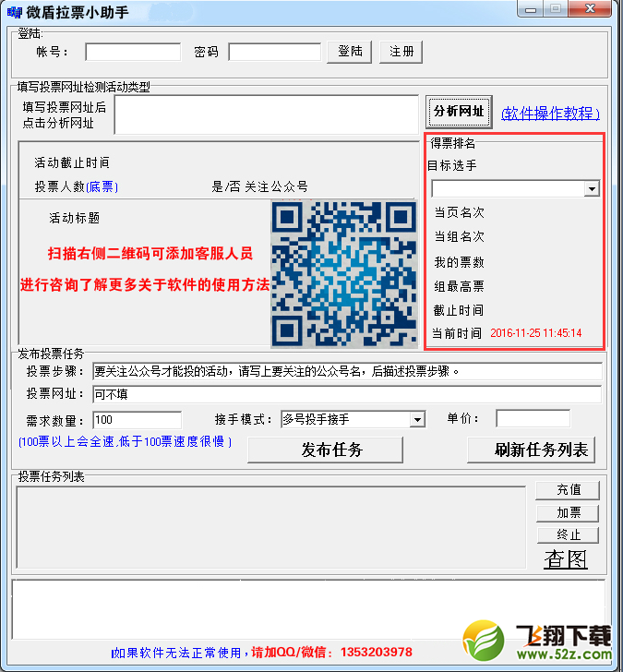Click the bottom log text area
The height and width of the screenshot is (672, 623).
point(308,609)
